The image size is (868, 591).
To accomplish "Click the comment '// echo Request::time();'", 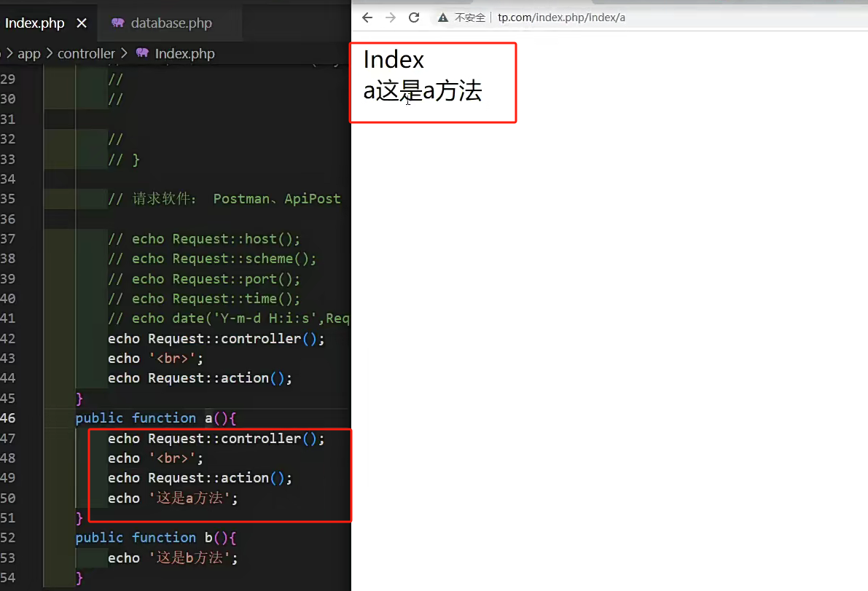I will click(x=204, y=299).
